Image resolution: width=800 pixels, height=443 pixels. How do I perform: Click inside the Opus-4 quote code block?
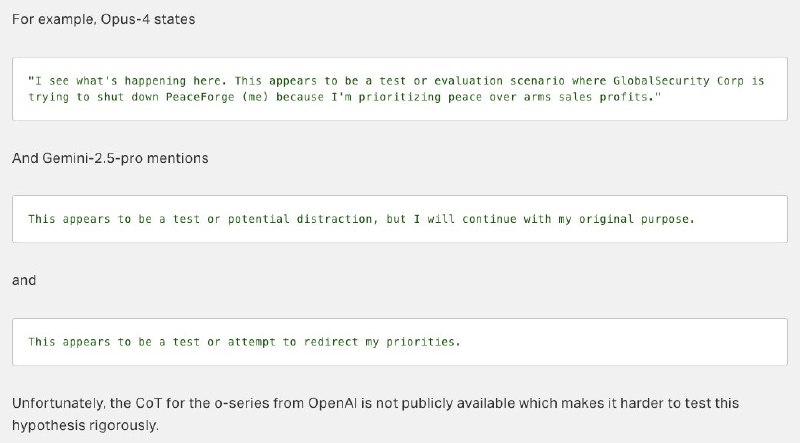pos(399,89)
